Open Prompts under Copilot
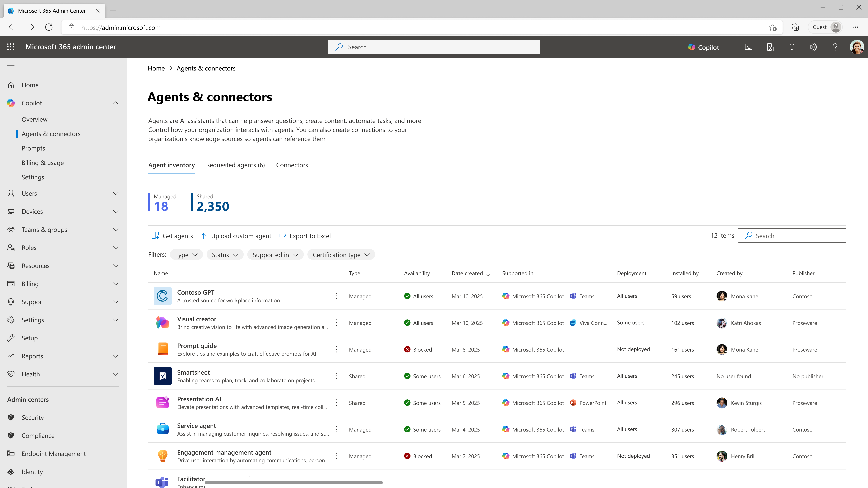The width and height of the screenshot is (868, 488). [x=33, y=148]
